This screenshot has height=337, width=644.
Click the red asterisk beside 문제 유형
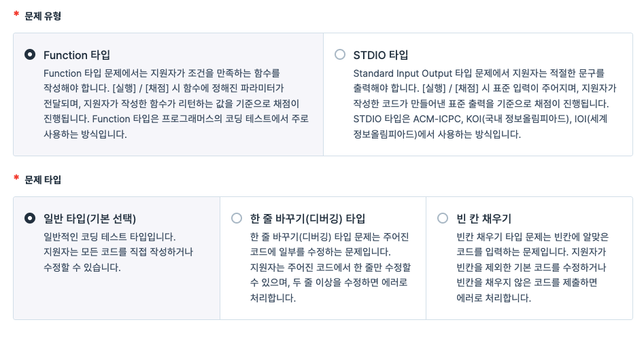(x=16, y=14)
